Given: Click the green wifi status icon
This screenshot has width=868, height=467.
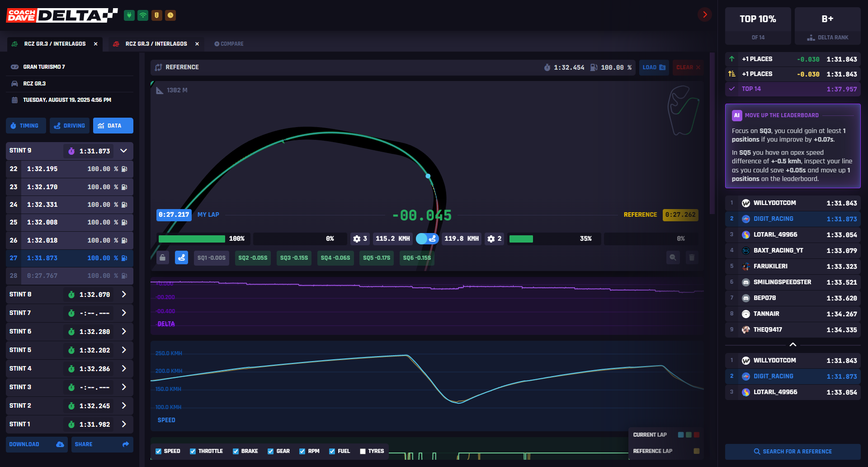Looking at the screenshot, I should 143,15.
